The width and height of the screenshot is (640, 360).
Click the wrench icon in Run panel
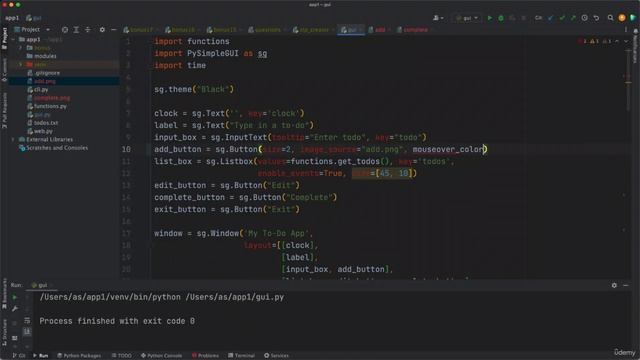(x=15, y=309)
